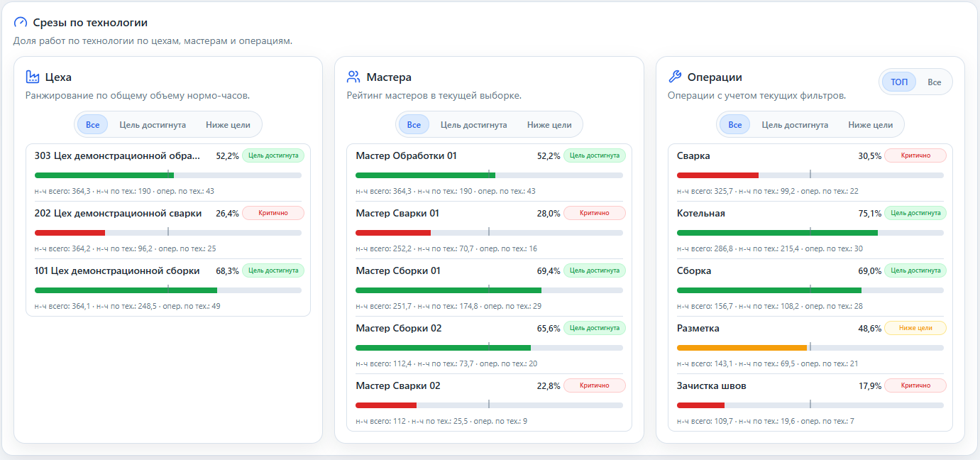Select Все filter in Мастера panel
980x460 pixels.
click(414, 125)
